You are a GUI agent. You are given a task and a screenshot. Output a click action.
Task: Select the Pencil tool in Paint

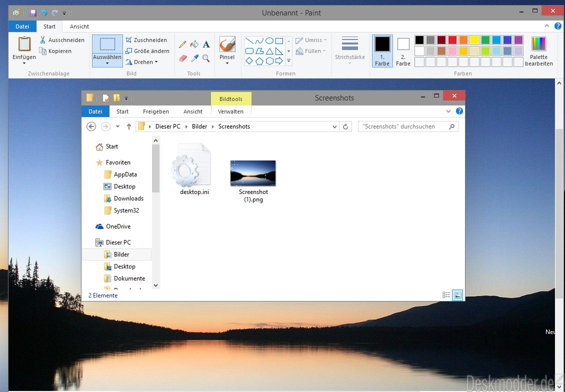pos(182,44)
